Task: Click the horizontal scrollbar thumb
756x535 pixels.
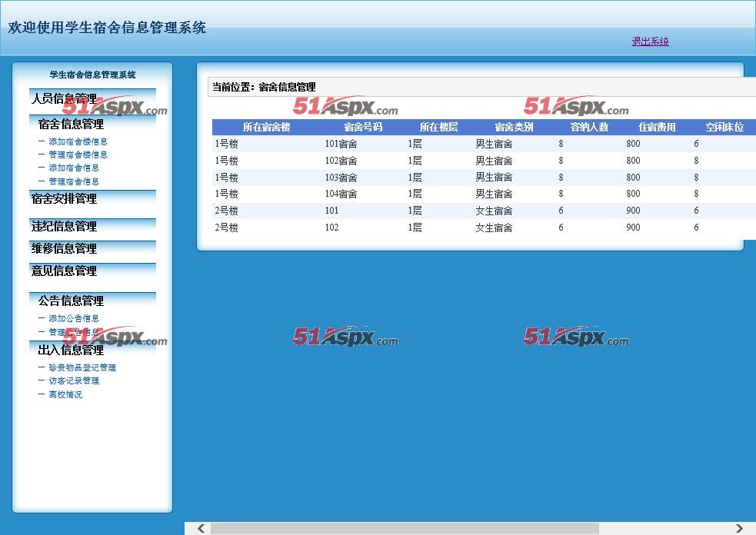Action: point(404,528)
